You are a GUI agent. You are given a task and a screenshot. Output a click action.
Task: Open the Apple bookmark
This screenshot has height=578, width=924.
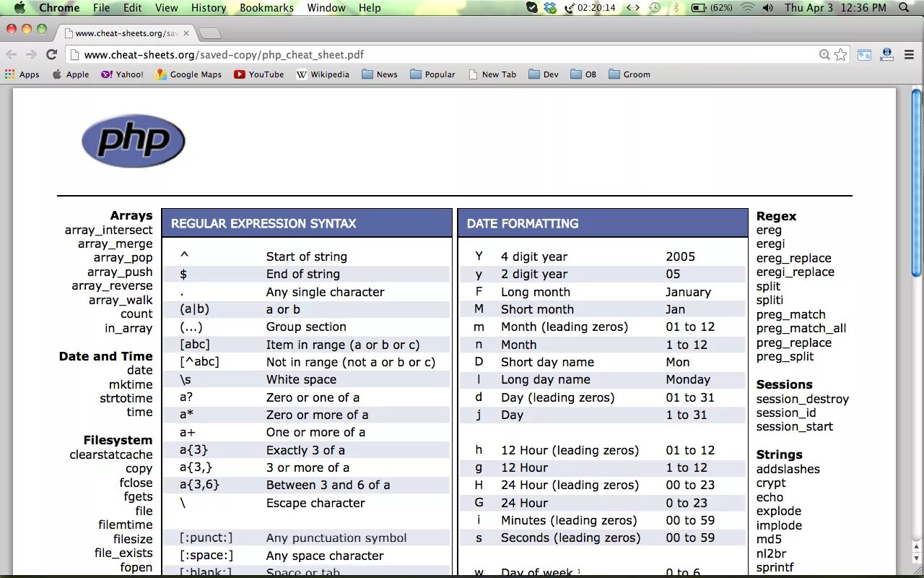point(71,74)
